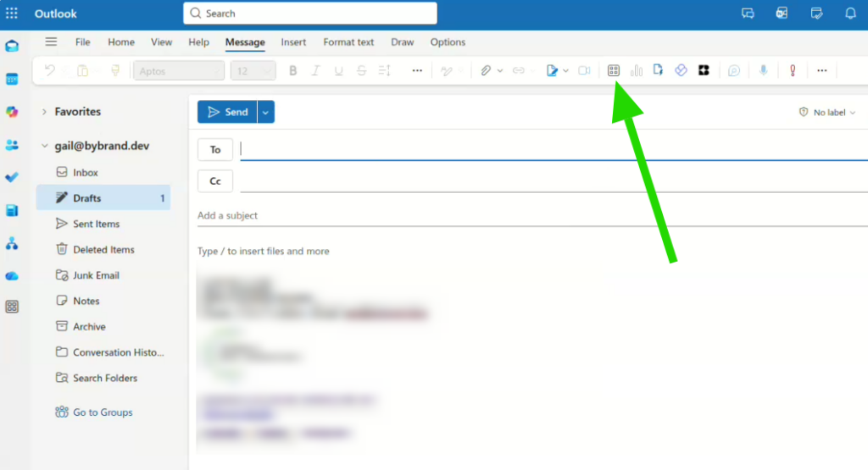Click in the To address field
The width and height of the screenshot is (868, 470).
pos(554,149)
